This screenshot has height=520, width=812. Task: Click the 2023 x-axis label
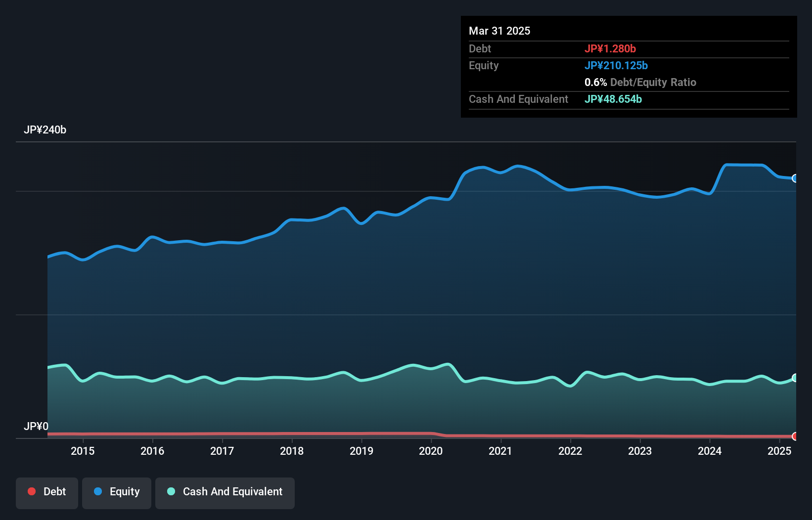coord(640,451)
